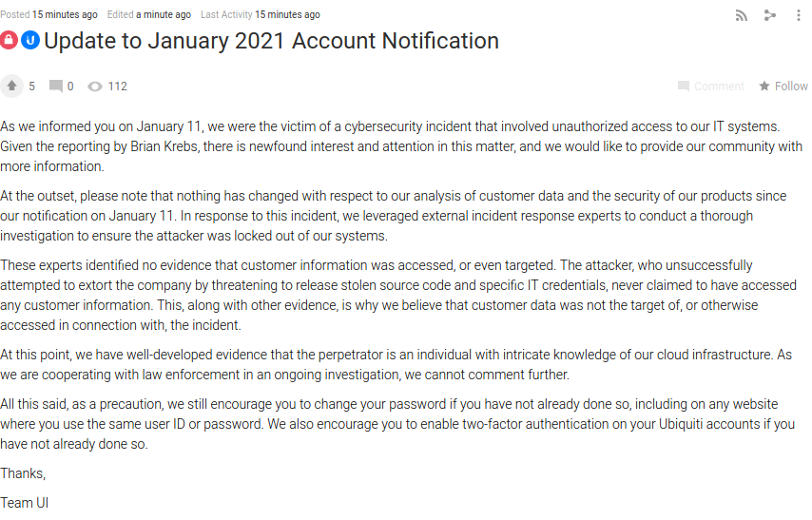This screenshot has height=520, width=812.
Task: Click the comment count 0
Action: click(70, 87)
